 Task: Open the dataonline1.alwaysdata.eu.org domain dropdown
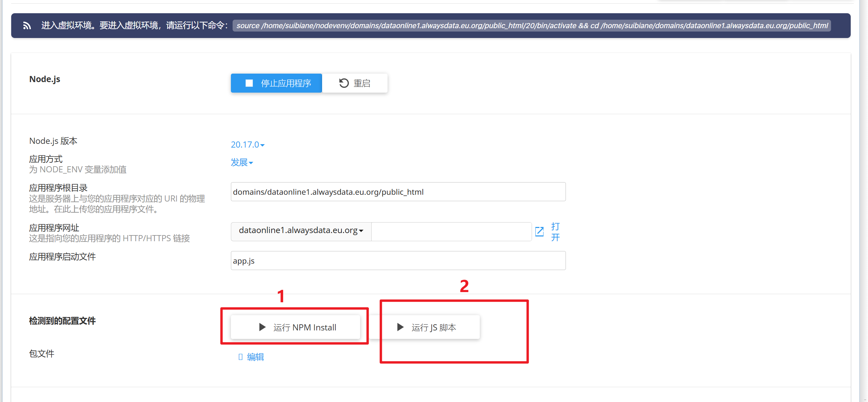(x=301, y=231)
